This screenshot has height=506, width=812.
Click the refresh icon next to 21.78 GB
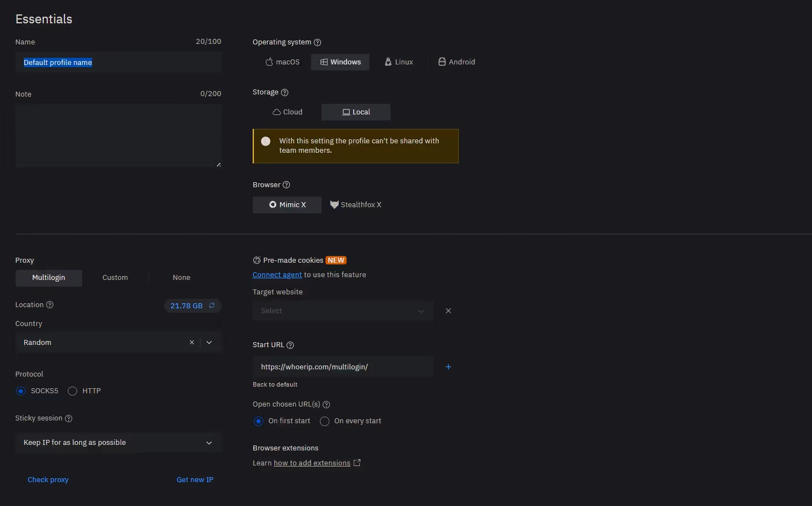tap(212, 305)
